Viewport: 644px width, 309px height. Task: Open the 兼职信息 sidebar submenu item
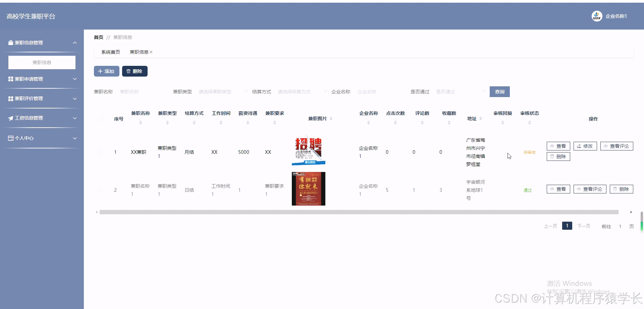42,62
